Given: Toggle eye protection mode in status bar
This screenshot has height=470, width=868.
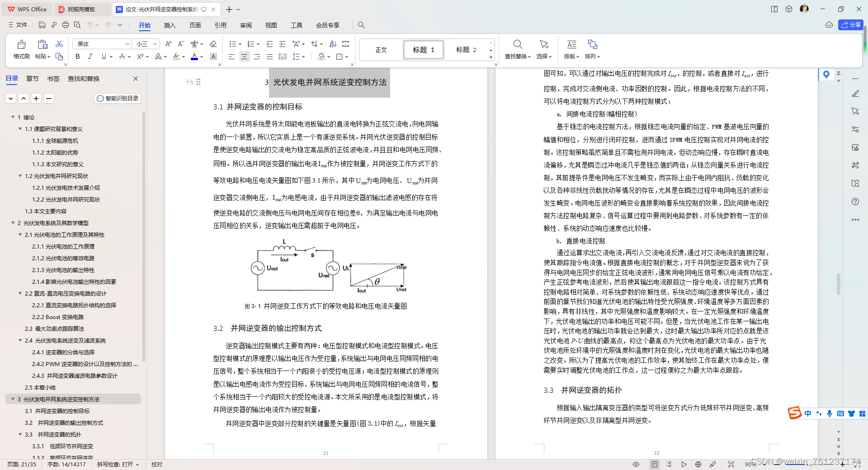Looking at the screenshot, I should (x=636, y=464).
